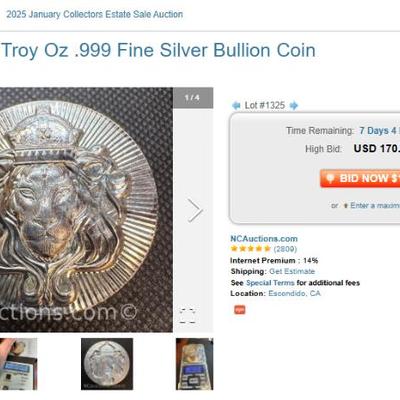The height and width of the screenshot is (400, 400).
Task: Show next image with gallery chevron
Action: (195, 210)
